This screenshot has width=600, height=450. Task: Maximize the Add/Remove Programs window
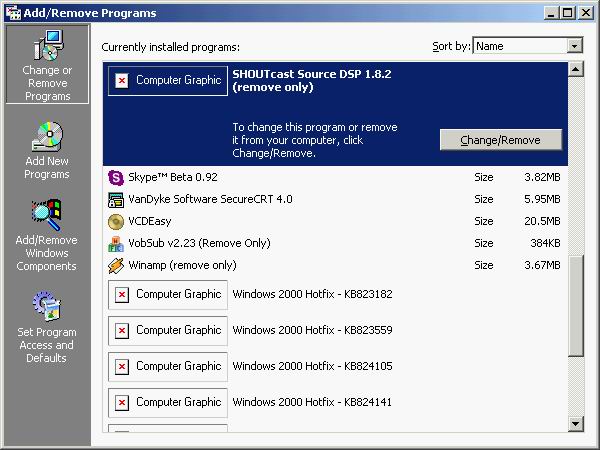pos(567,13)
